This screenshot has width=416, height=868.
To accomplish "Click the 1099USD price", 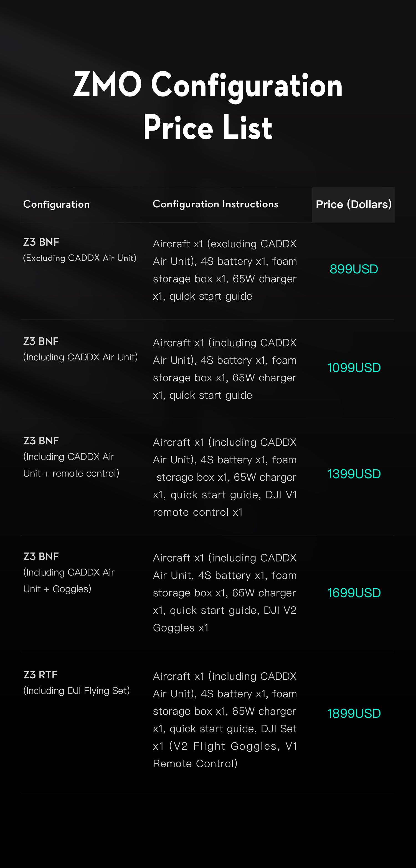I will pos(354,368).
